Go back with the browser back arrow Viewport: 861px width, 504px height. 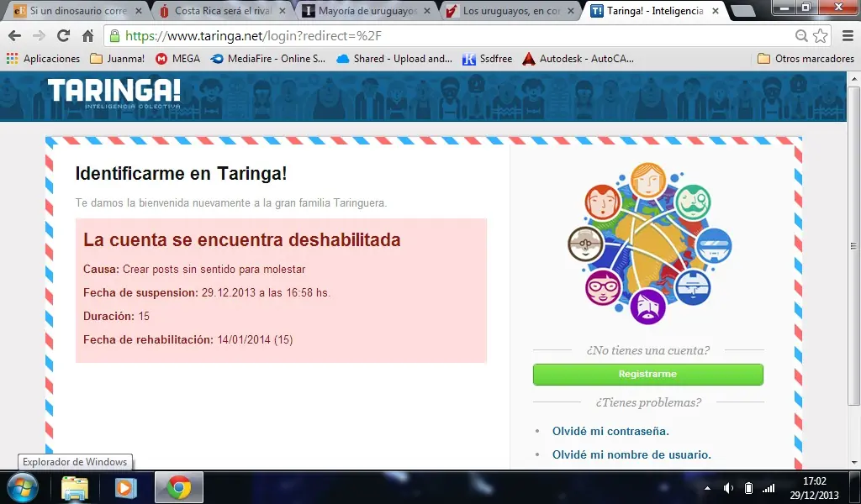pos(15,36)
